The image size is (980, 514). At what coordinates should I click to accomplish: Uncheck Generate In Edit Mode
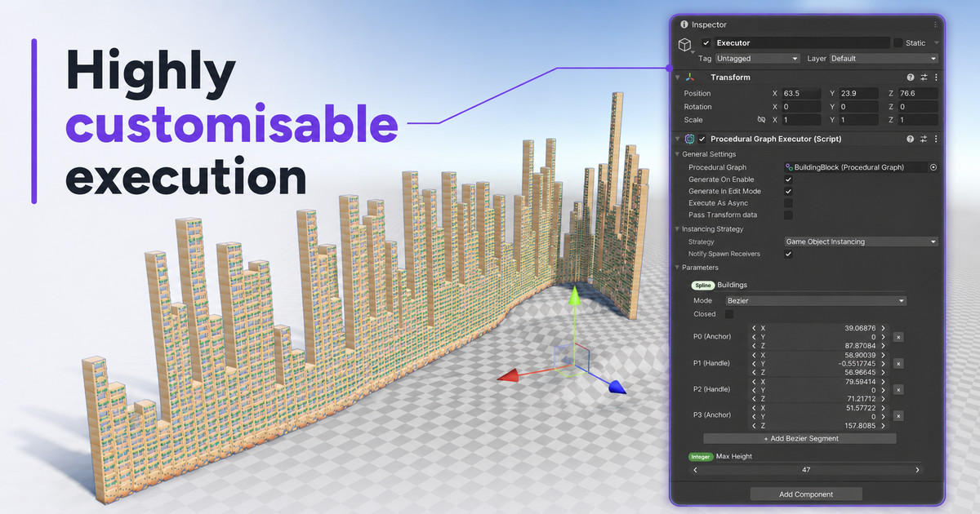788,191
